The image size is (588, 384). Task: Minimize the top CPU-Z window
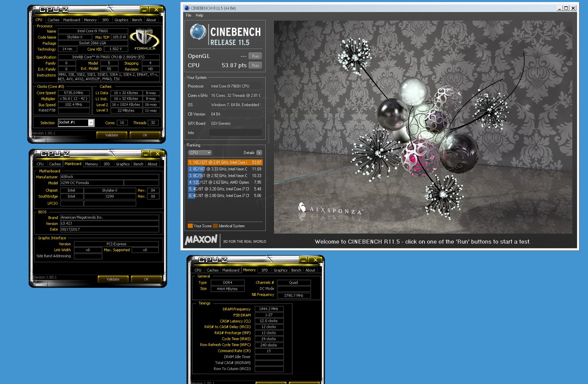tap(144, 10)
